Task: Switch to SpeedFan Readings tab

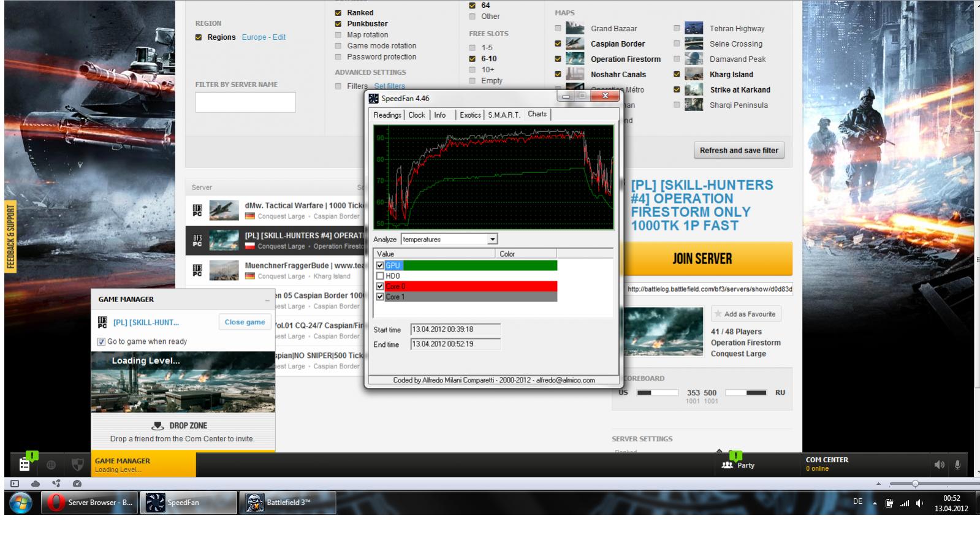Action: point(387,115)
